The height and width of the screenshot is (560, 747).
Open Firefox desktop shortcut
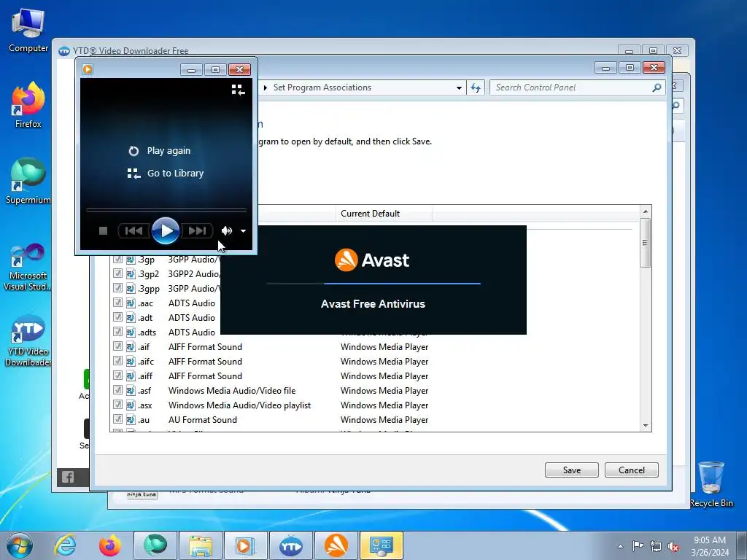point(28,105)
